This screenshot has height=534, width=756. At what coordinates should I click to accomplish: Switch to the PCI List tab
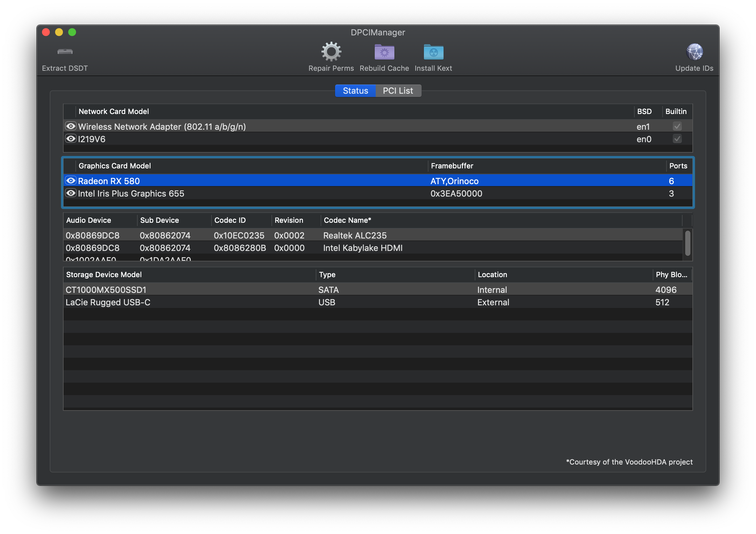(398, 91)
